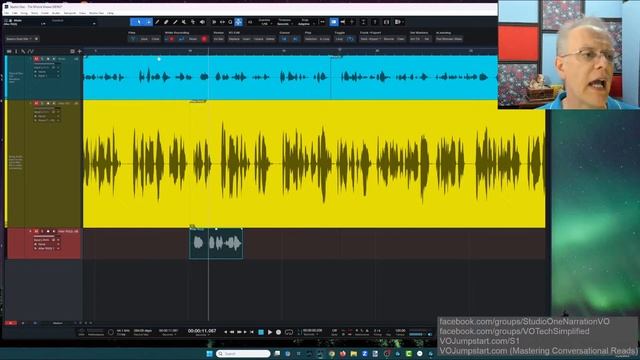Click the highlighted blue toolbar icon before IQ
Screen dimensions: 640x360
click(239, 22)
